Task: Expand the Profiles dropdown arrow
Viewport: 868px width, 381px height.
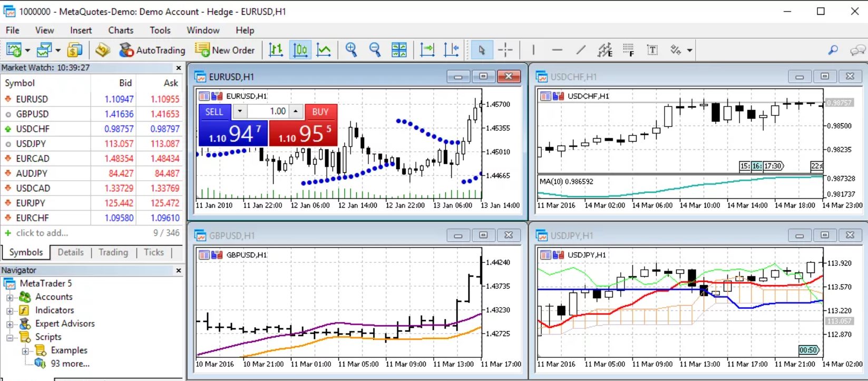Action: click(x=58, y=51)
